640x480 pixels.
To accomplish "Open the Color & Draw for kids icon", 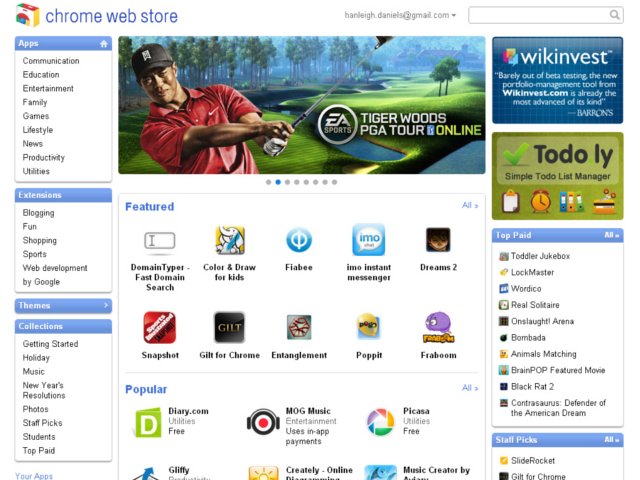I will (230, 240).
